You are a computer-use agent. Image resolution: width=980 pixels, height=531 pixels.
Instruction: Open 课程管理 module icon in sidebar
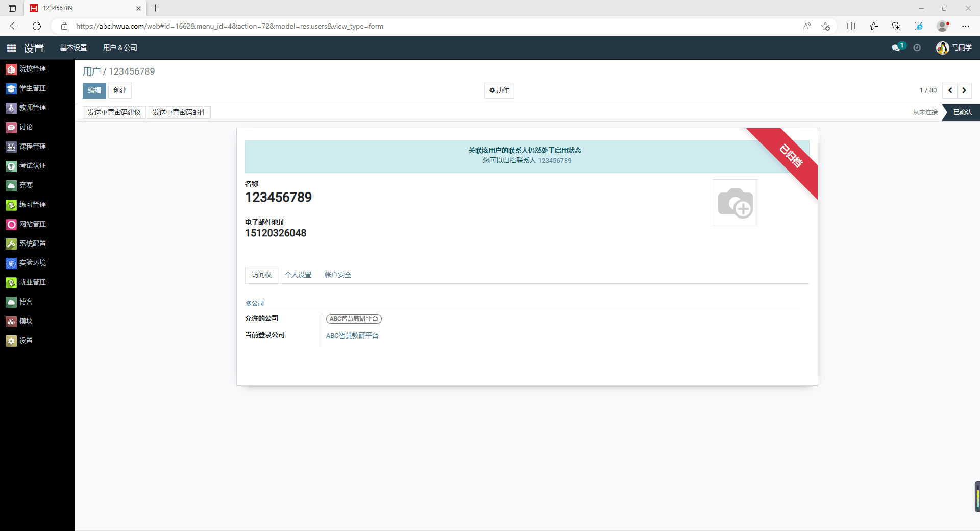pyautogui.click(x=11, y=147)
